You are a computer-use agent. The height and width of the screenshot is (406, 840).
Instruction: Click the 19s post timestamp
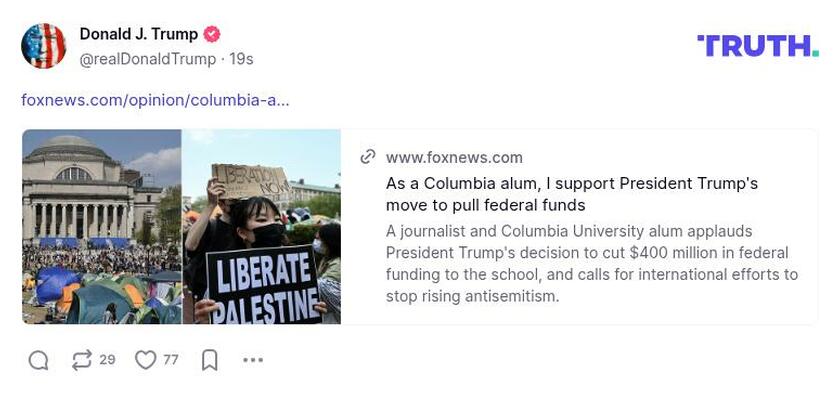click(x=241, y=59)
